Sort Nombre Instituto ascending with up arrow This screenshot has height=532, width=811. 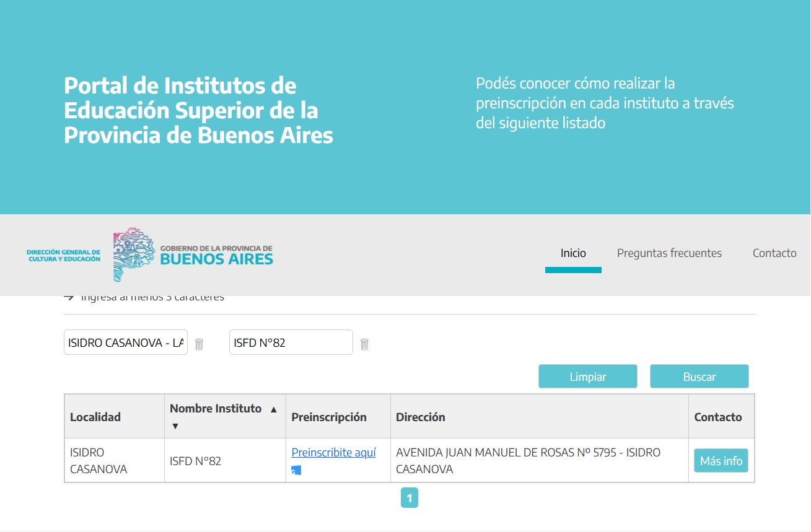273,409
